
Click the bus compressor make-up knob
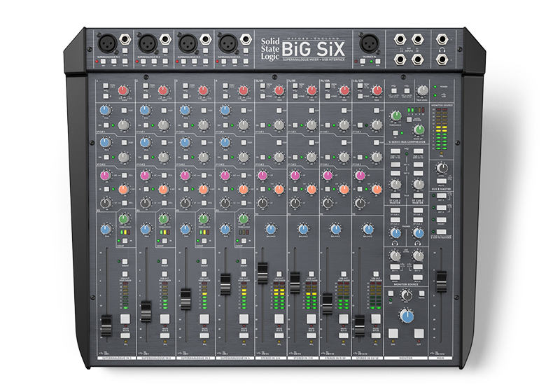(419, 129)
